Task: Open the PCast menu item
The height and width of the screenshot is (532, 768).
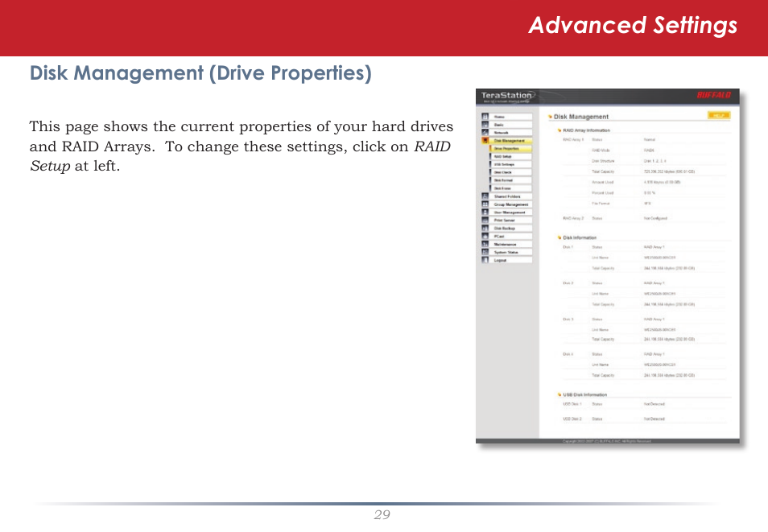Action: (x=511, y=236)
